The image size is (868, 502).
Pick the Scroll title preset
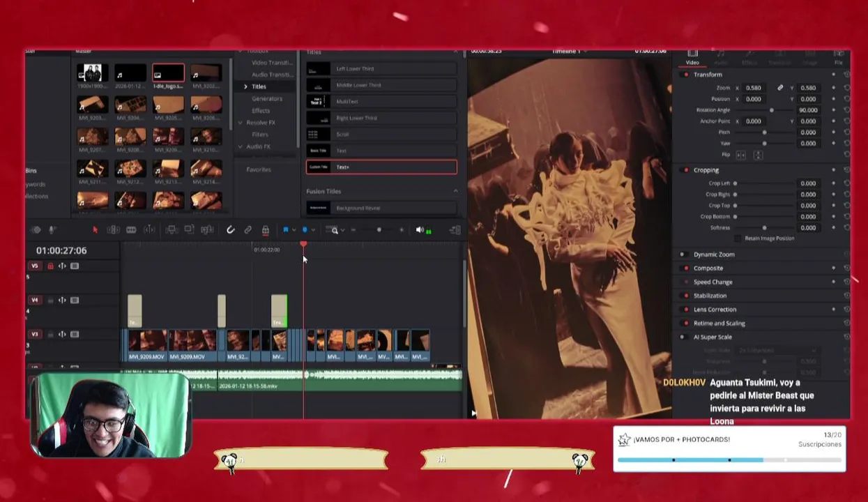coord(381,135)
